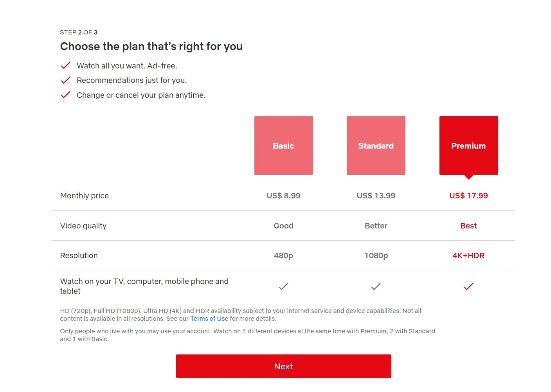Select the Basic plan tile
This screenshot has height=392, width=551.
pyautogui.click(x=283, y=146)
